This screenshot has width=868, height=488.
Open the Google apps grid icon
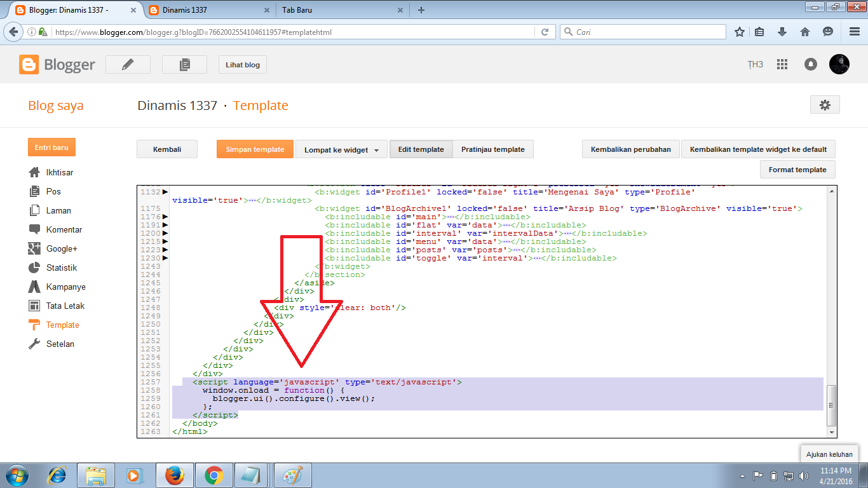pyautogui.click(x=782, y=64)
